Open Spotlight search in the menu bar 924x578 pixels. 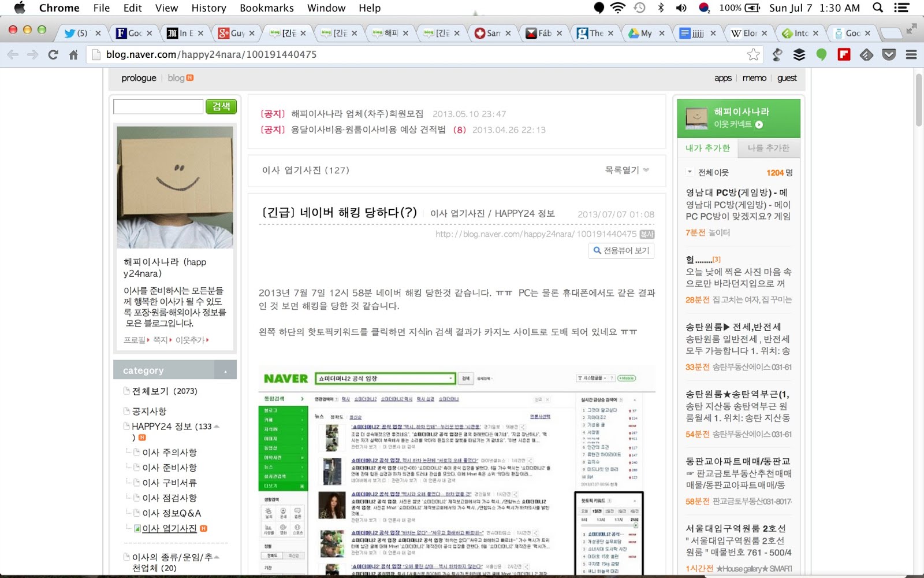point(878,8)
